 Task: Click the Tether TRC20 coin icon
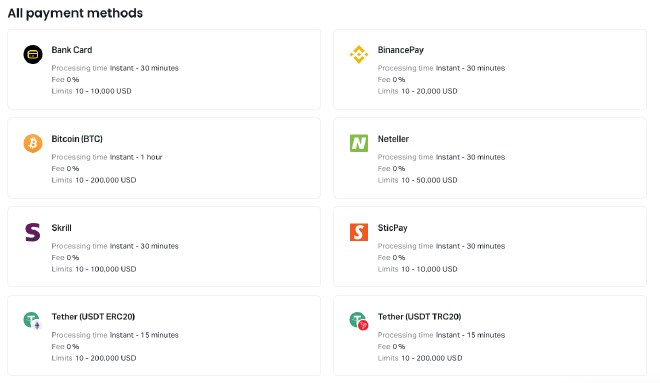click(x=359, y=321)
